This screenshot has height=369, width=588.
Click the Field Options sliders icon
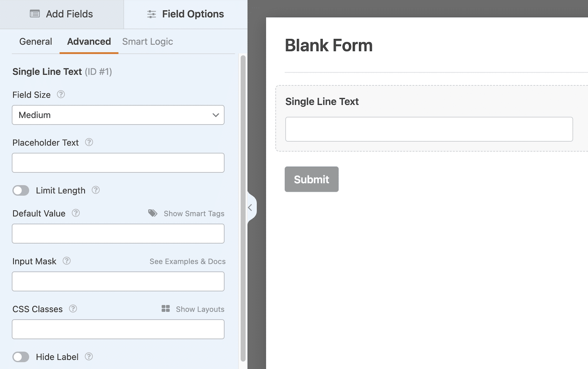tap(151, 14)
